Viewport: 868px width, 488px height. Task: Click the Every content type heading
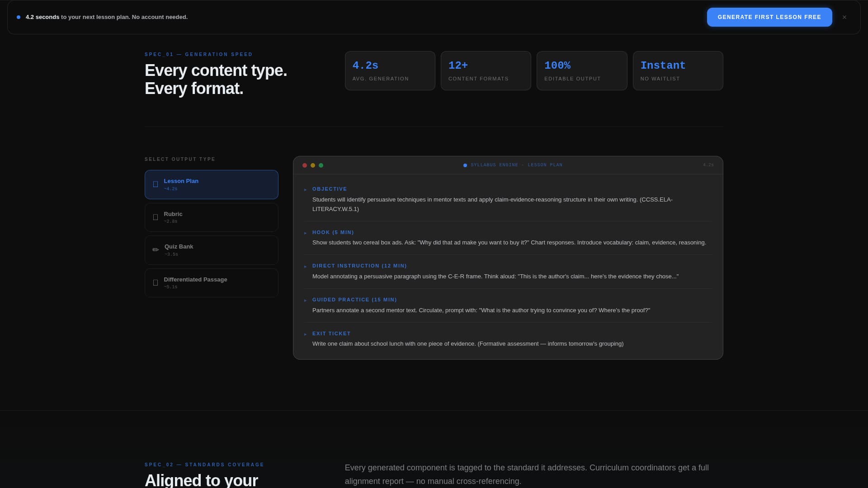click(216, 80)
